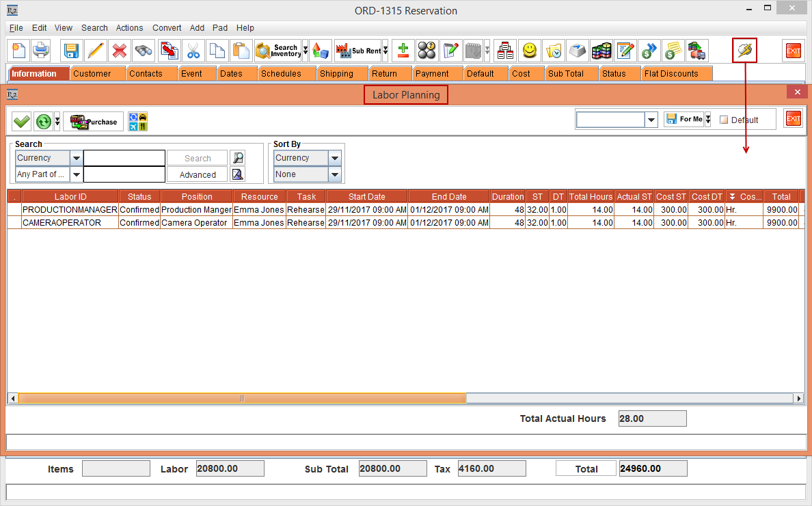Viewport: 812px width, 506px height.
Task: Click the Purchase button
Action: coord(93,121)
